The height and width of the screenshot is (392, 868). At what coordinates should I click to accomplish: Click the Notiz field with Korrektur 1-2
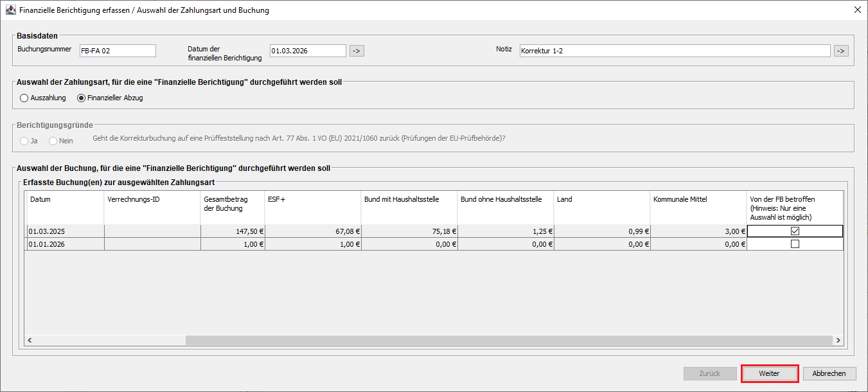675,51
